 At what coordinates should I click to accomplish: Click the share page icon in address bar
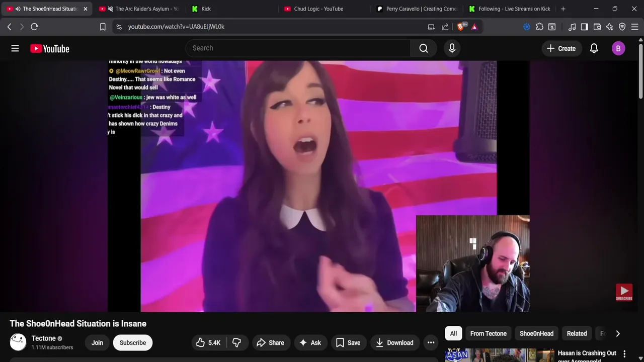click(x=445, y=27)
